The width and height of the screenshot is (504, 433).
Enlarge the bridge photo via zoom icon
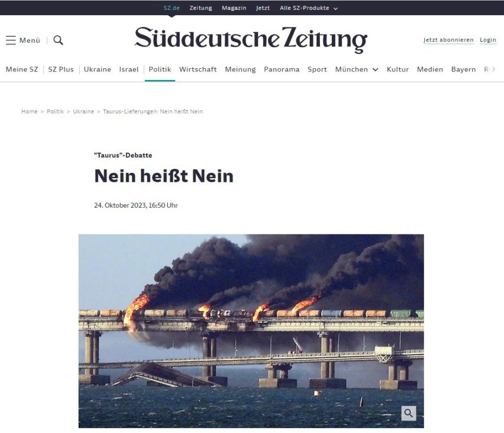point(409,413)
